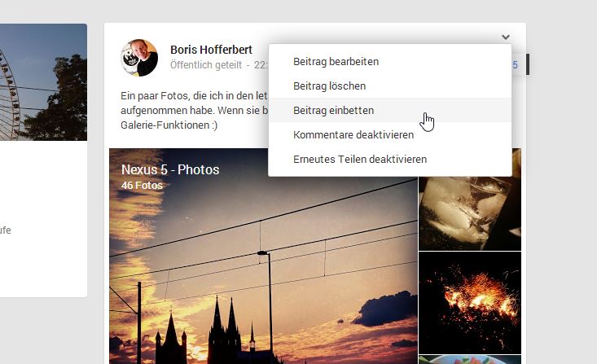This screenshot has height=364, width=597.
Task: Click the truncated 'ufe' text on left card
Action: 6,230
